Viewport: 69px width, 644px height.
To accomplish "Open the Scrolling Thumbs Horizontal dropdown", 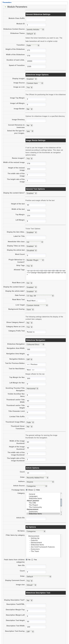I will pyautogui.click(x=32, y=389).
